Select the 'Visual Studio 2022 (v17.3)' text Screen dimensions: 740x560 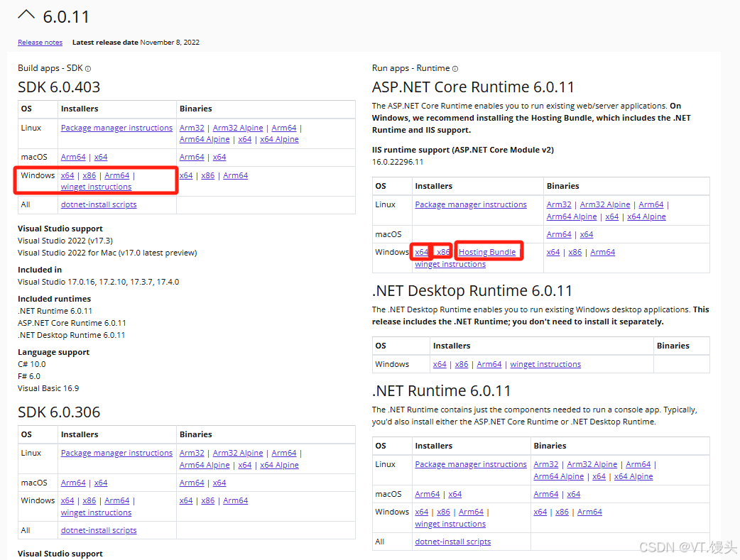65,241
